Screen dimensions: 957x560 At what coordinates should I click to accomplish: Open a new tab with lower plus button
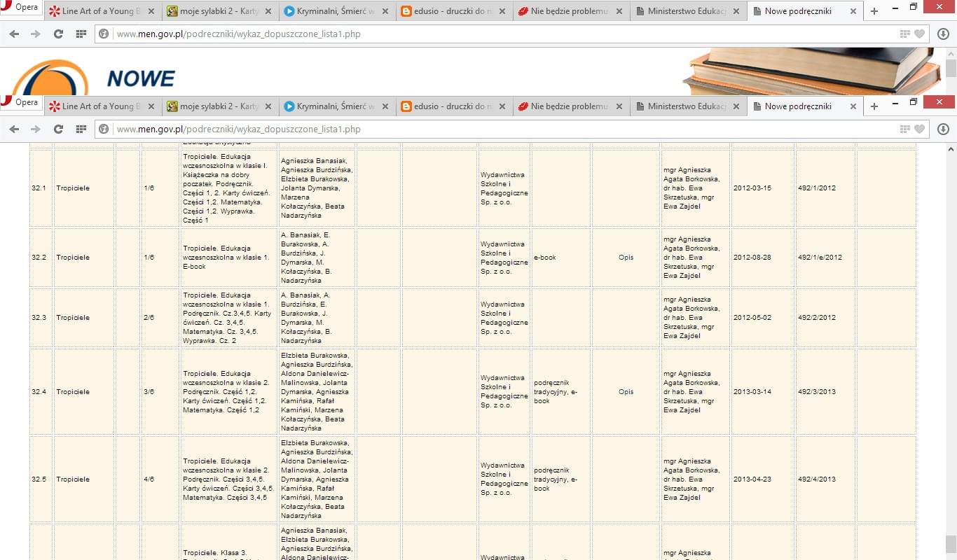[x=874, y=106]
